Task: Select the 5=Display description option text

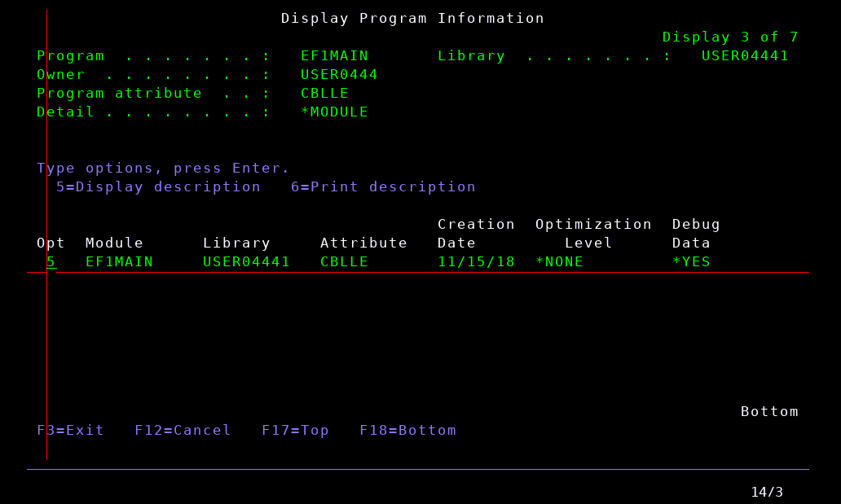Action: point(158,187)
